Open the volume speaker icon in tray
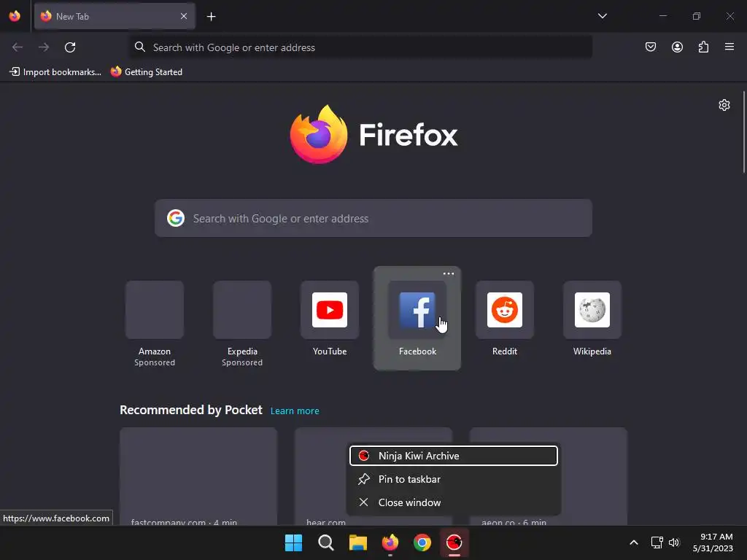The image size is (747, 560). coord(674,542)
